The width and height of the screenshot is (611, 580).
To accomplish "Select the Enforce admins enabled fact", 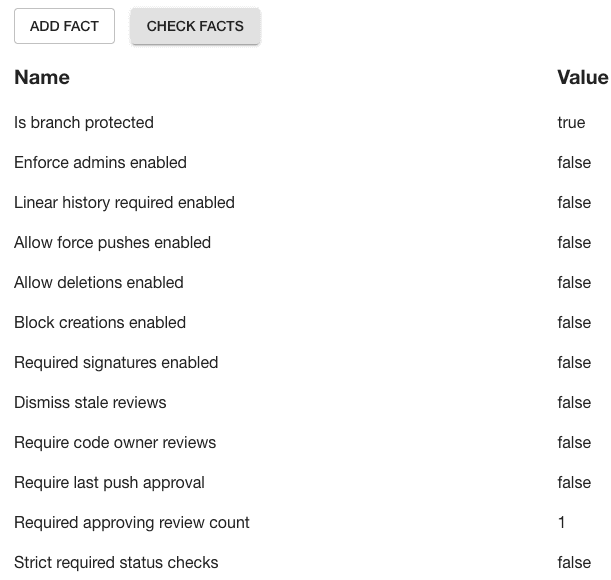I will tap(101, 163).
